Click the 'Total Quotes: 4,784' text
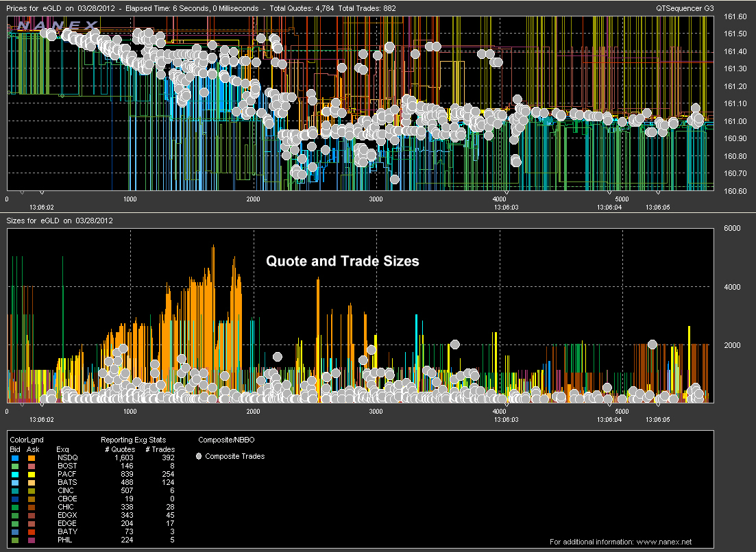This screenshot has width=756, height=552. 302,8
